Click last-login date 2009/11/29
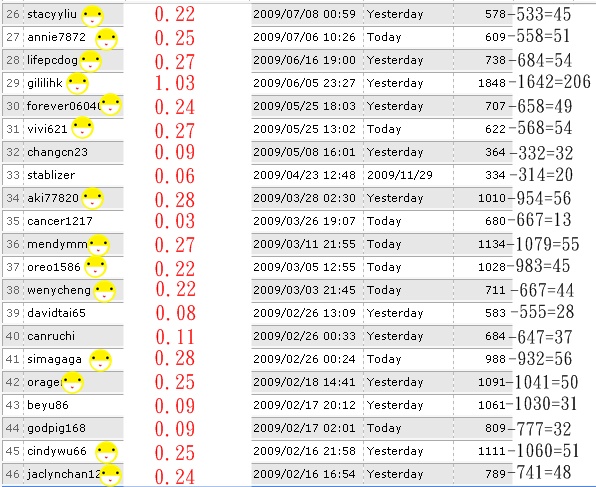This screenshot has height=487, width=596. point(399,175)
